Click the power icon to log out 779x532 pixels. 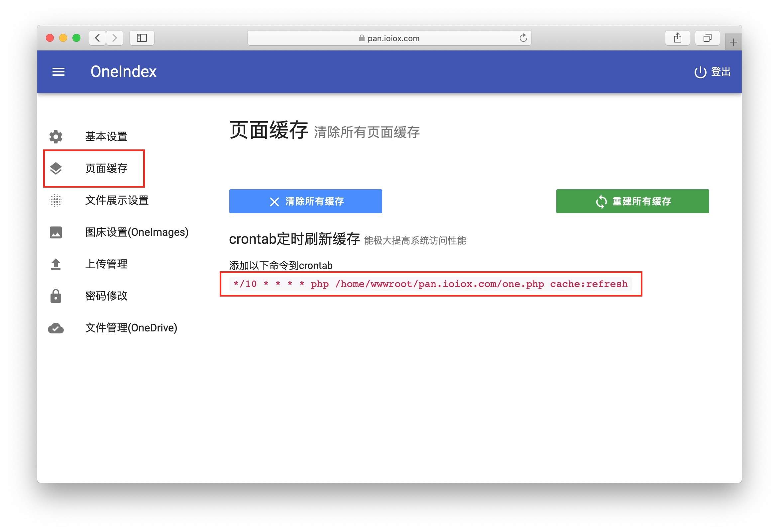pyautogui.click(x=700, y=72)
